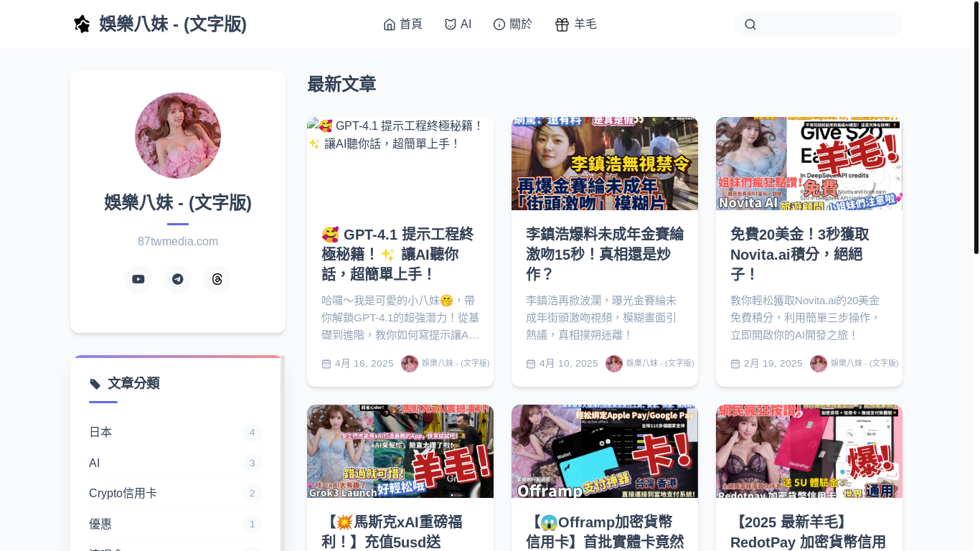Click thumbnail showing 街頭激吻 模糊片
This screenshot has height=551, width=980.
[605, 164]
